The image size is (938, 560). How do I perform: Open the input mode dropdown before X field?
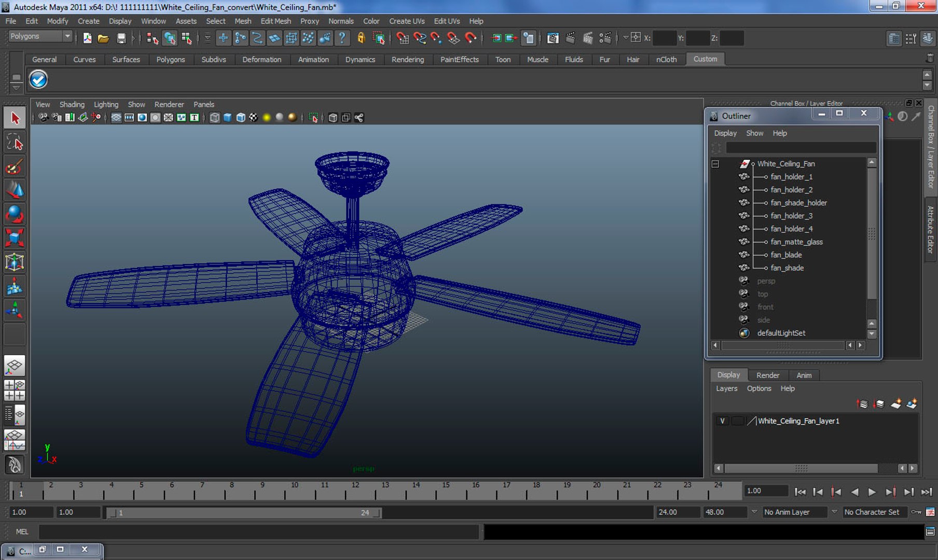pyautogui.click(x=625, y=38)
